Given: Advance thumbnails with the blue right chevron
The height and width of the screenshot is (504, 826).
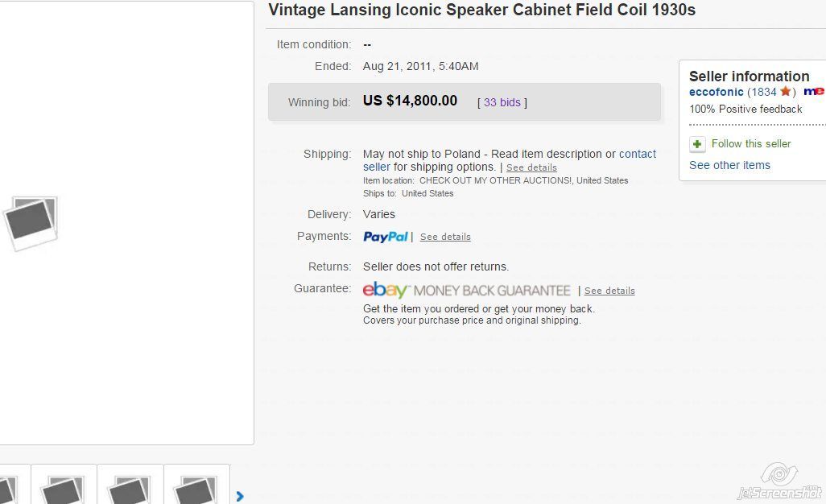Looking at the screenshot, I should 240,496.
